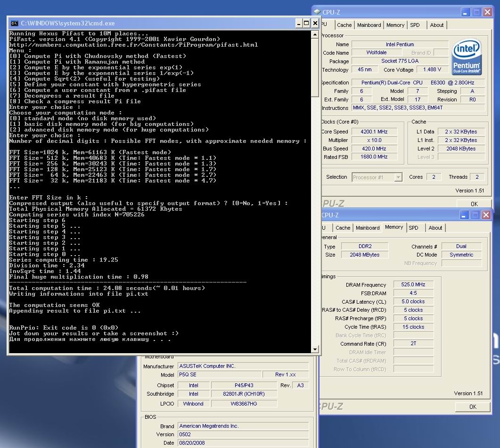Click the BIOS Brand American Megatrends Inc.
Screen dimensions: 500x448
click(243, 426)
